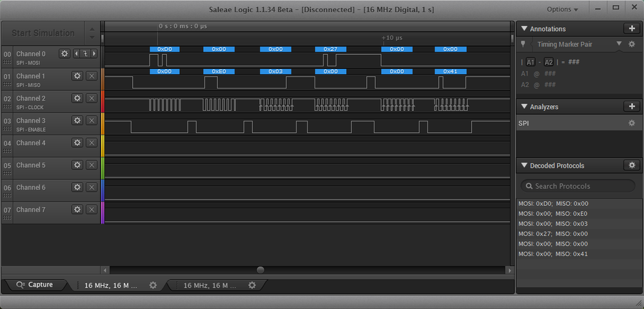Viewport: 644px width, 309px height.
Task: Switch to the Capture tab
Action: [35, 284]
